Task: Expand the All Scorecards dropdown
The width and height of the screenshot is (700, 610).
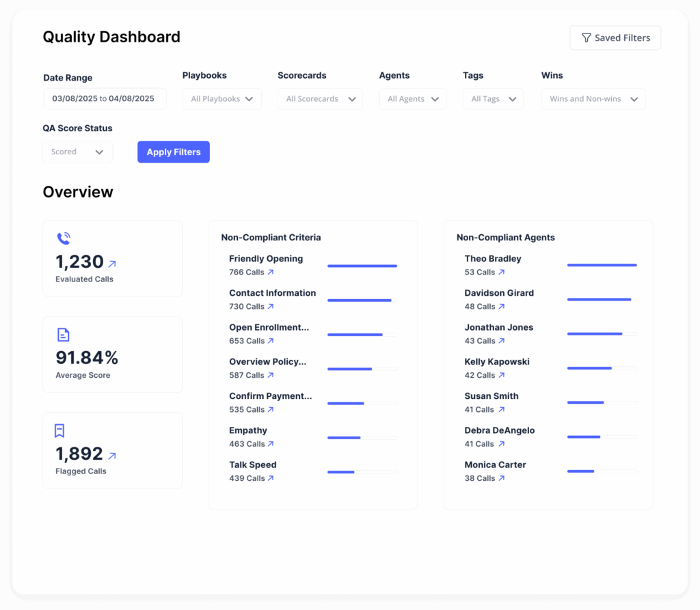Action: 320,99
